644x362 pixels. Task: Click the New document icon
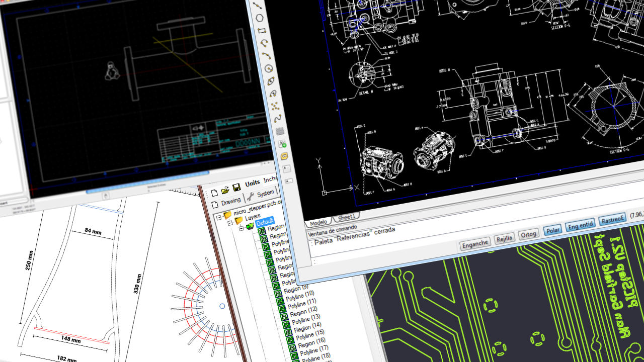(214, 193)
